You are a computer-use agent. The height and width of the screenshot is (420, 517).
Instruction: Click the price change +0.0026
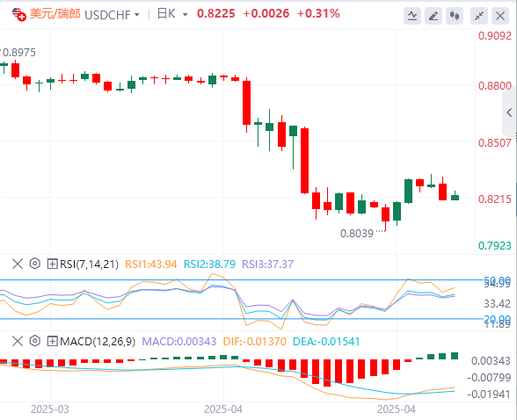click(x=266, y=14)
